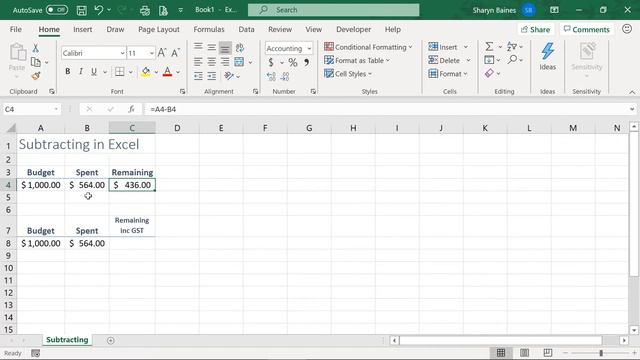Switch to Normal view in status bar
Screen dimensions: 640x360
pyautogui.click(x=501, y=353)
